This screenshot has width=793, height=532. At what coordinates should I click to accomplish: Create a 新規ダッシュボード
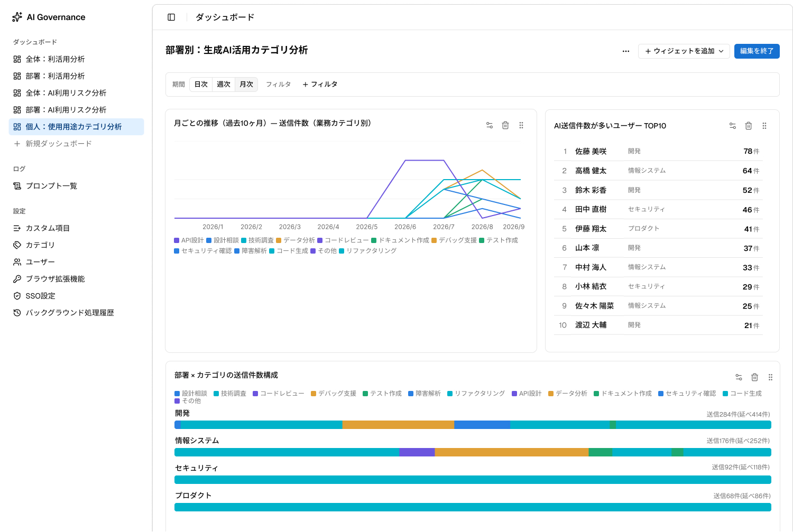tap(76, 144)
